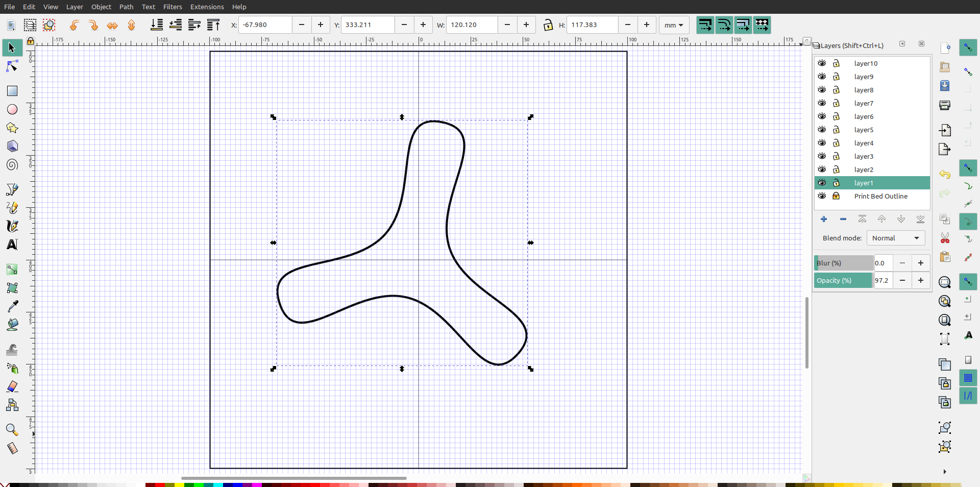Toggle width and height ratio lock

[x=548, y=25]
